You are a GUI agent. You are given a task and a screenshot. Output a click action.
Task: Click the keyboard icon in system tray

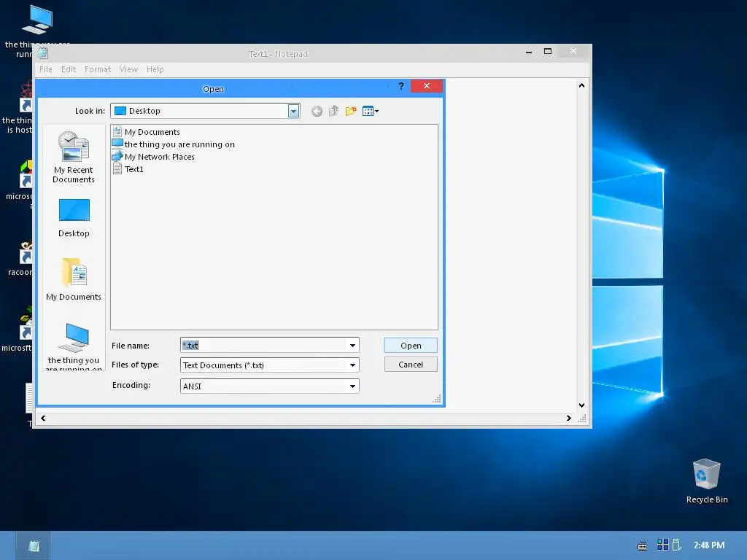[x=642, y=545]
